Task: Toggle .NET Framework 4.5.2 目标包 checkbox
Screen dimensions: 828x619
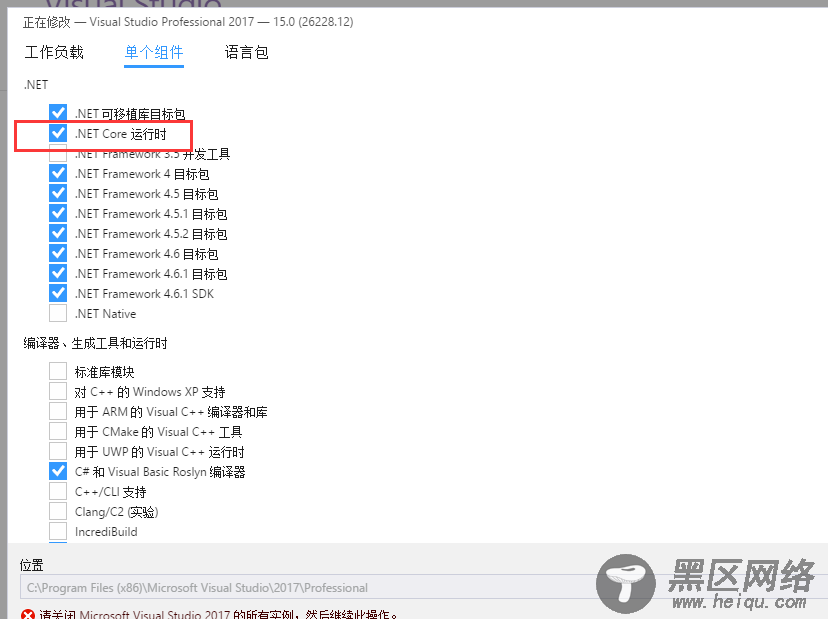Action: click(58, 233)
